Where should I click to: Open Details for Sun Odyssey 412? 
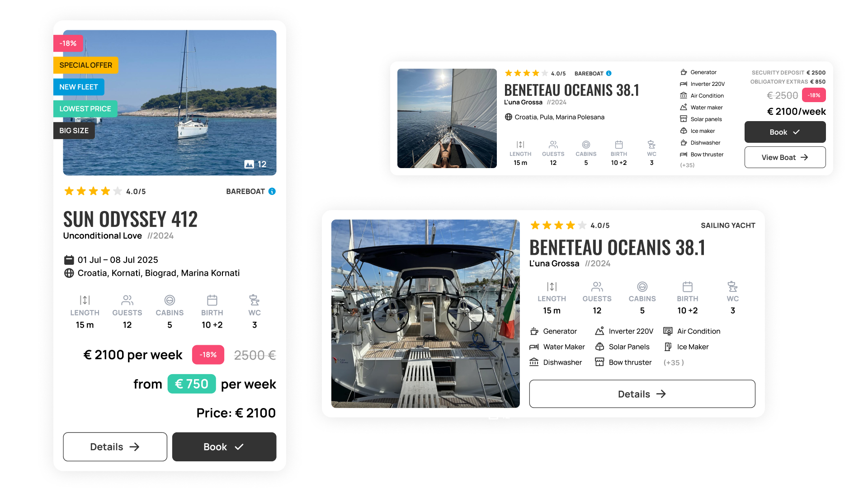coord(115,446)
